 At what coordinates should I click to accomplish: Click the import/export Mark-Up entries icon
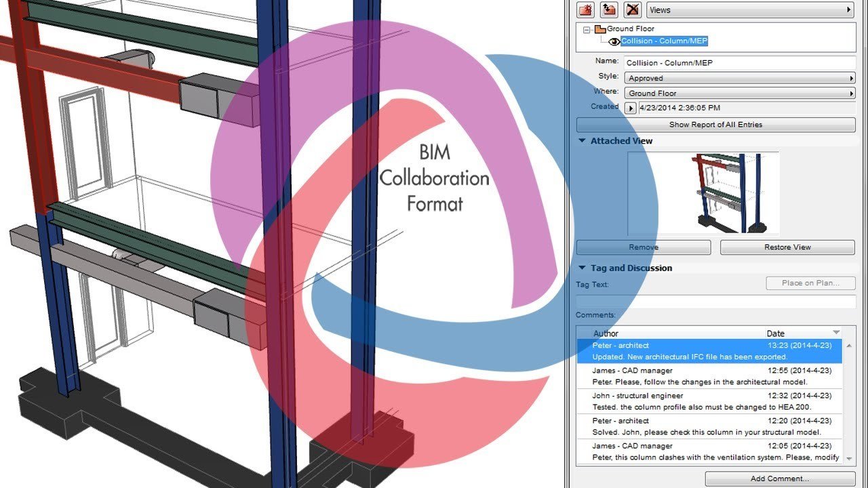(609, 9)
